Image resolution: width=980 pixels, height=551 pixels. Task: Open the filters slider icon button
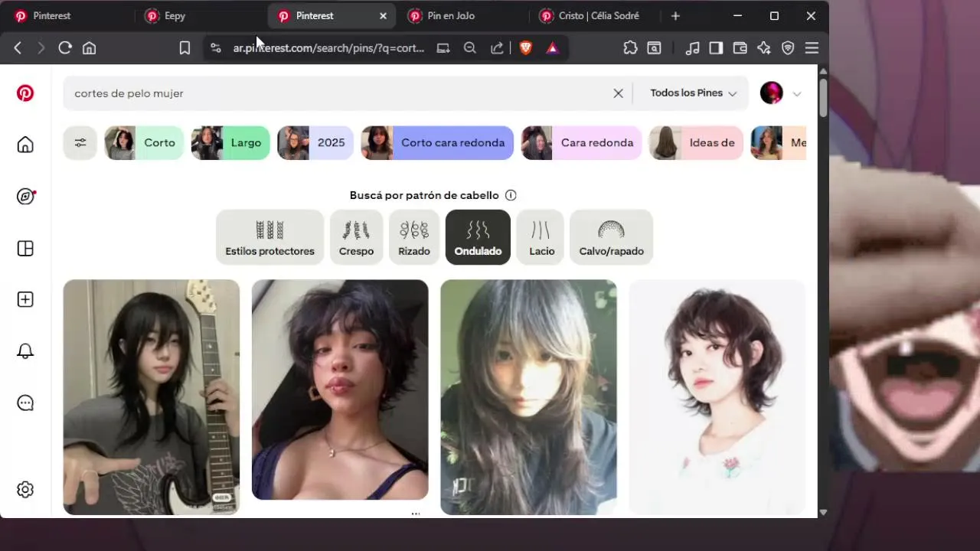pos(80,143)
